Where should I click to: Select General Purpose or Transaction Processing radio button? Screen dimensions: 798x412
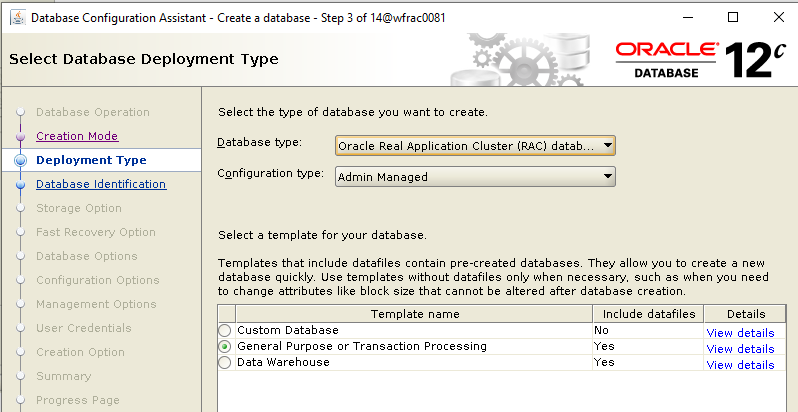click(x=224, y=347)
